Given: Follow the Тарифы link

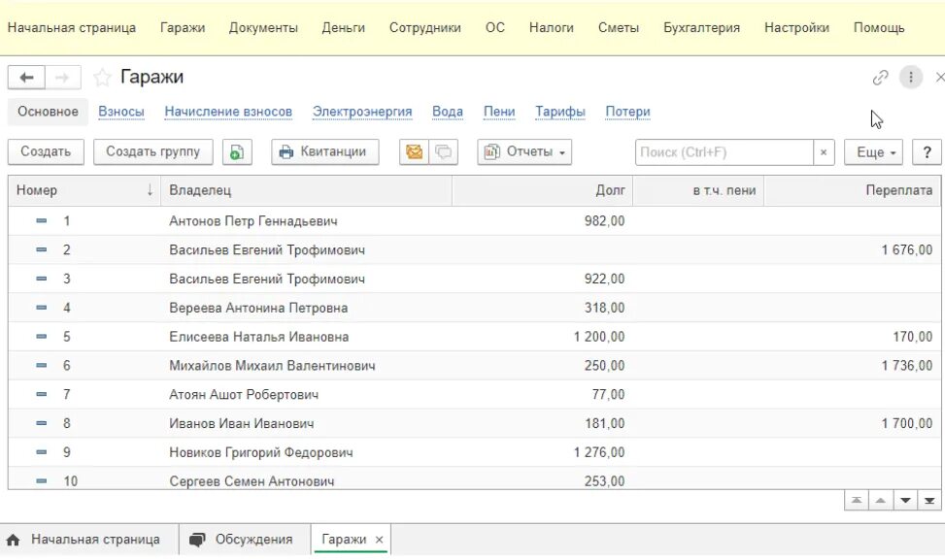Looking at the screenshot, I should (560, 112).
